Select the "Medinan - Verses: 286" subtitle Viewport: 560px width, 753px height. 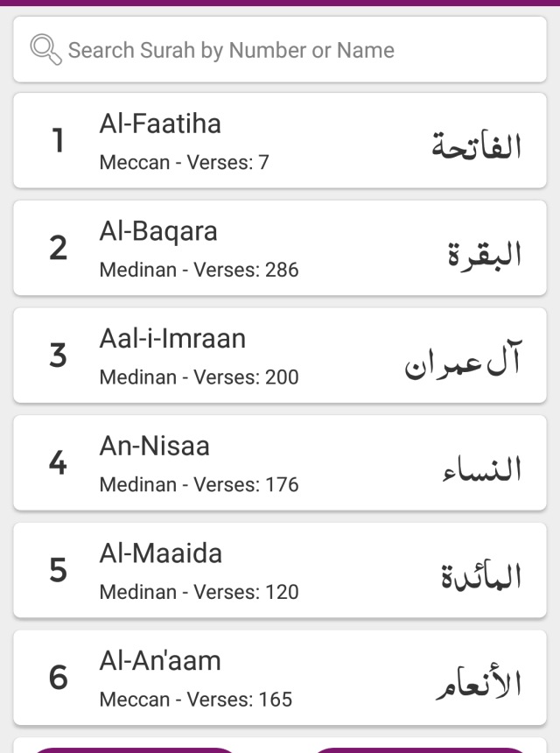pos(199,270)
